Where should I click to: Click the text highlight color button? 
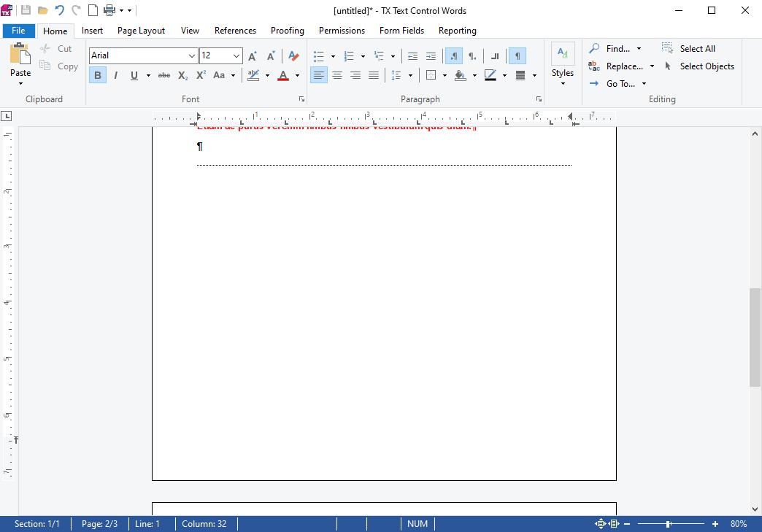[x=253, y=75]
